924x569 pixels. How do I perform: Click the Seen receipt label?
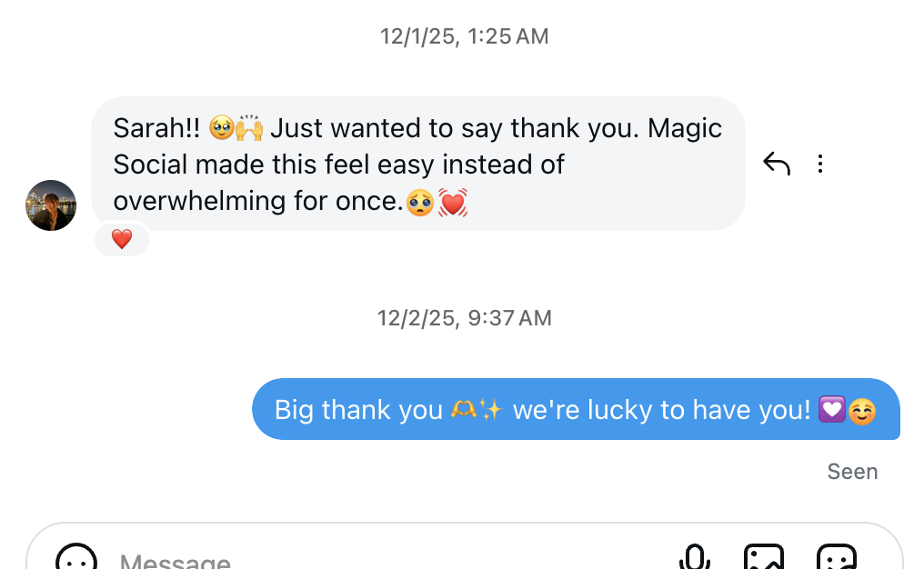[852, 471]
